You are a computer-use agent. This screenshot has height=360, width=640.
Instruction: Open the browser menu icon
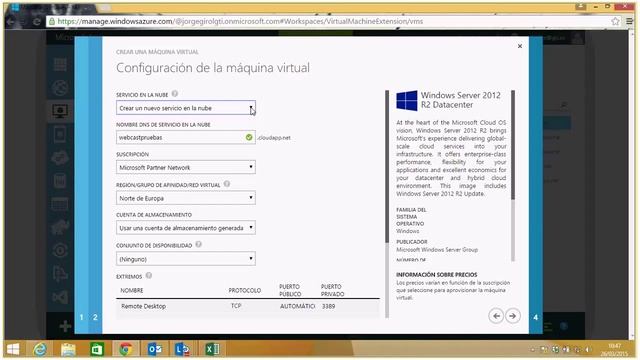click(630, 21)
